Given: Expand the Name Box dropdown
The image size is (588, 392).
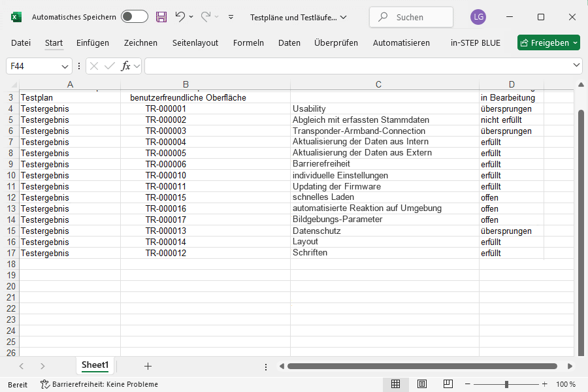Looking at the screenshot, I should (x=65, y=66).
